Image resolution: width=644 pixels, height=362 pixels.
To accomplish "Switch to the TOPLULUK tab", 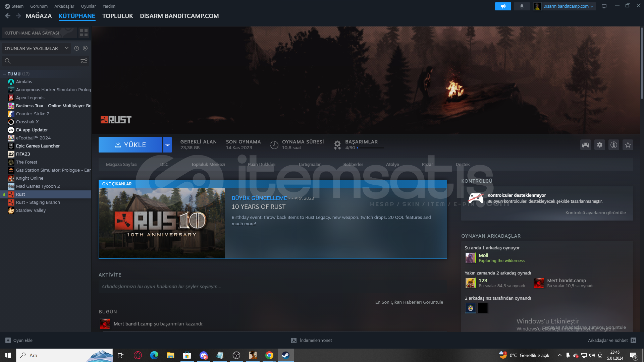I will tap(117, 16).
